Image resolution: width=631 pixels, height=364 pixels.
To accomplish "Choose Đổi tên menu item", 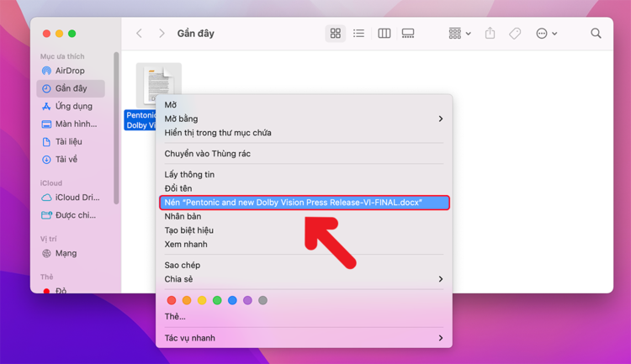I will pyautogui.click(x=304, y=188).
